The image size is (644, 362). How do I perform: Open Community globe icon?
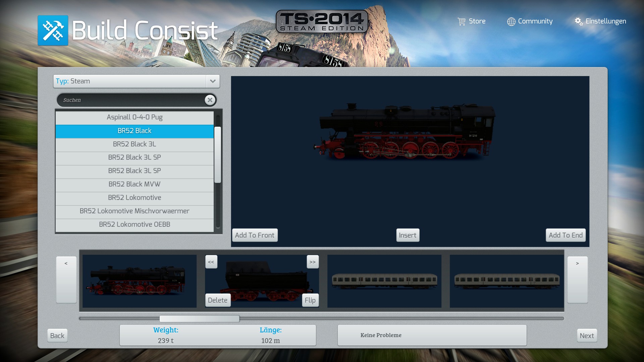(511, 21)
